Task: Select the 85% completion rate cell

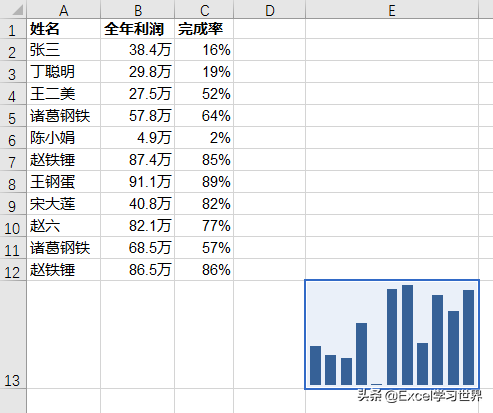Action: click(204, 160)
